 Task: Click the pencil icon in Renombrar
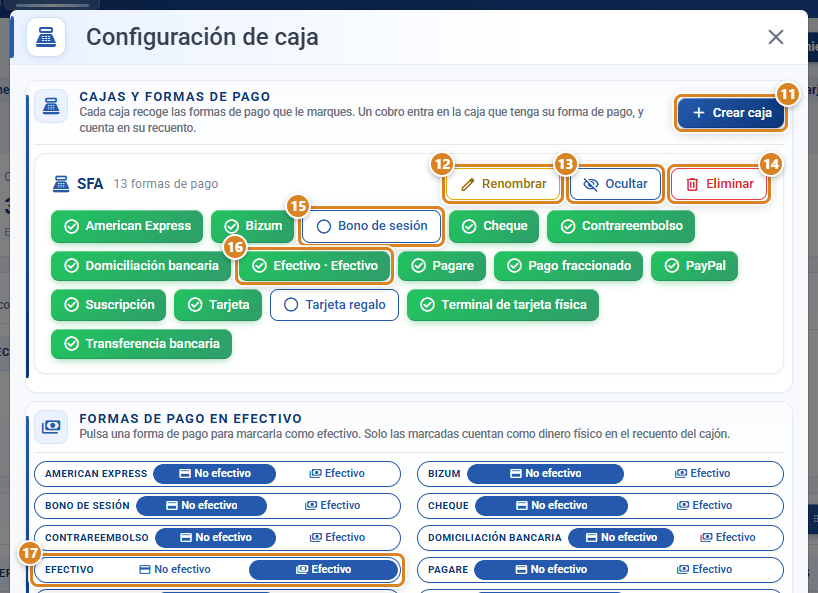468,184
